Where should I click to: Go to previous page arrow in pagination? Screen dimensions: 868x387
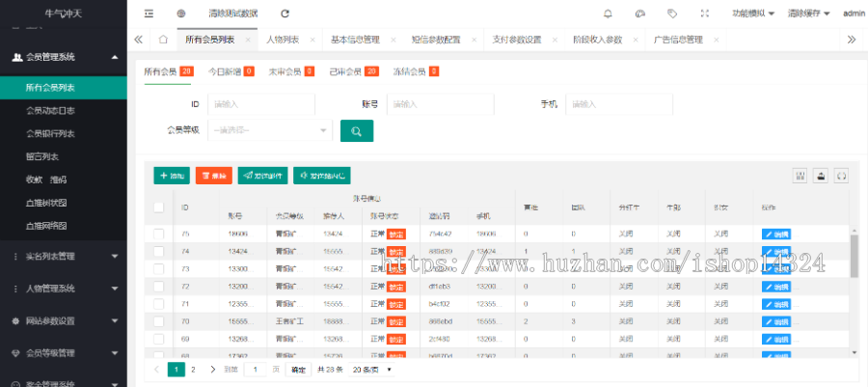click(x=157, y=370)
